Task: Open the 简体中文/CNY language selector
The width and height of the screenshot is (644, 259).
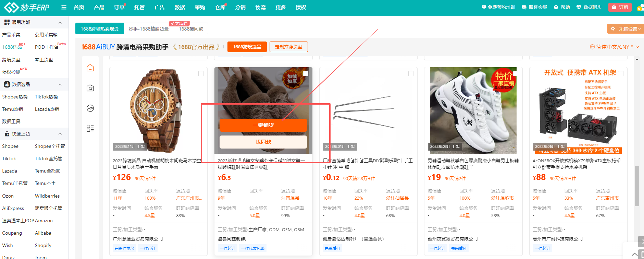Action: coord(615,47)
